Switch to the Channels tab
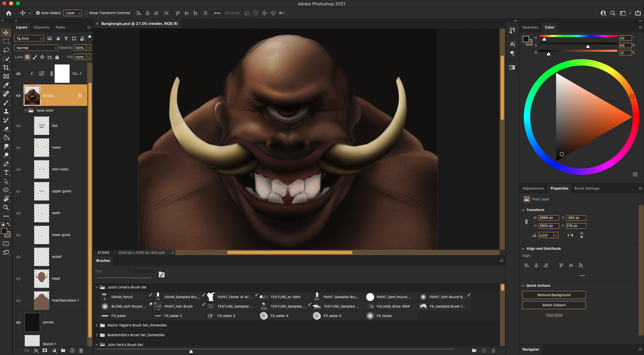 coord(41,27)
